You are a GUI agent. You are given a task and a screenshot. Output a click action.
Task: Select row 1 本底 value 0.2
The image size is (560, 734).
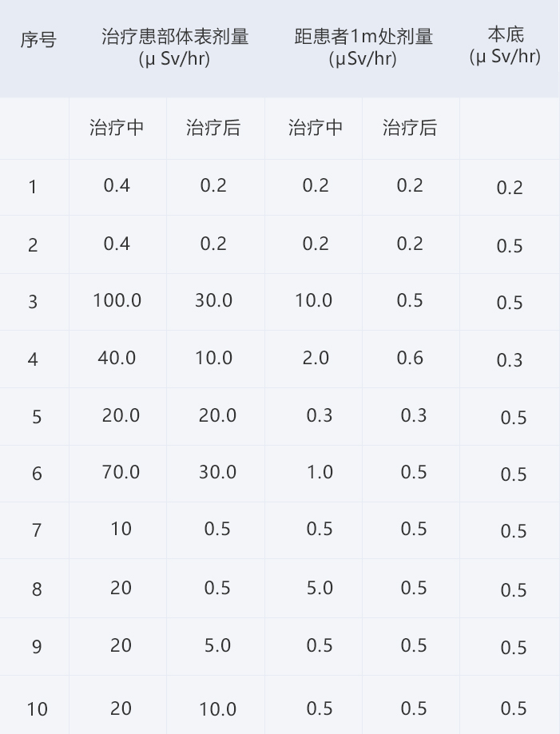(x=510, y=188)
